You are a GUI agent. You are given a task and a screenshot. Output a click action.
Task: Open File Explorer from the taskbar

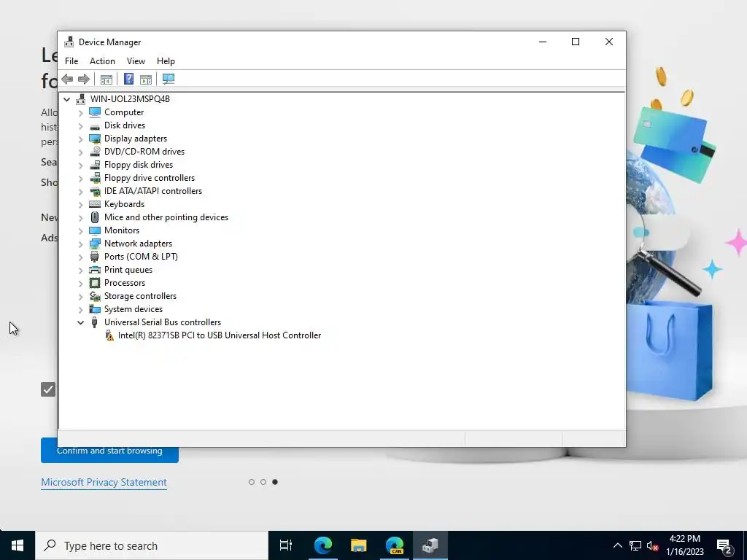pos(359,545)
